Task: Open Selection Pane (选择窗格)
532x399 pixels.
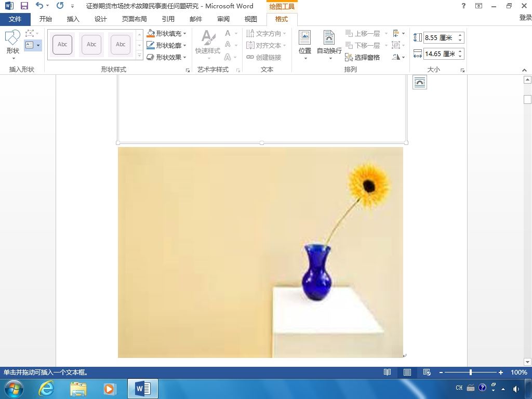Action: pyautogui.click(x=362, y=57)
